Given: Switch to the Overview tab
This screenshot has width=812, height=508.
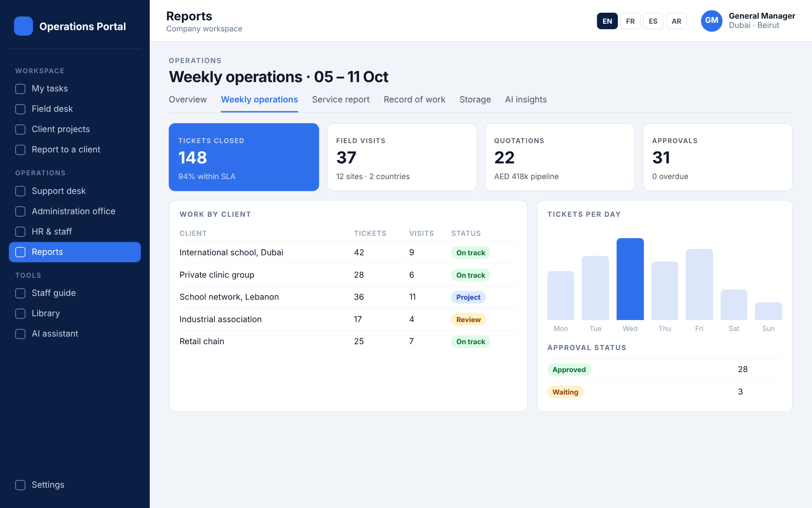Looking at the screenshot, I should click(x=188, y=99).
